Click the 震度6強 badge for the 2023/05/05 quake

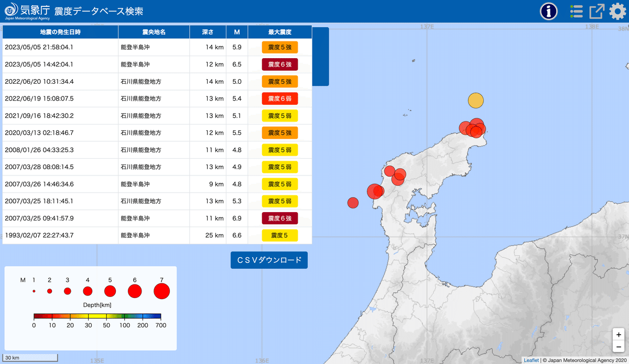(279, 64)
